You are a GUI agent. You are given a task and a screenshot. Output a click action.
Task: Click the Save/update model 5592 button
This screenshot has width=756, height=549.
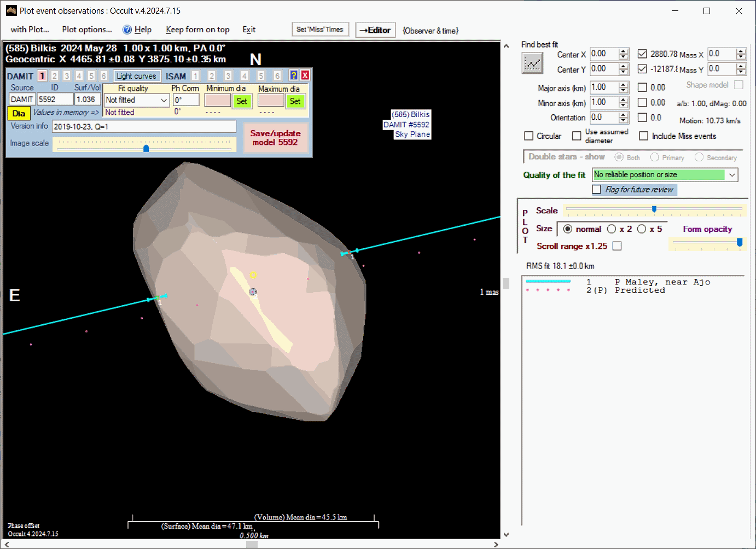pos(275,138)
